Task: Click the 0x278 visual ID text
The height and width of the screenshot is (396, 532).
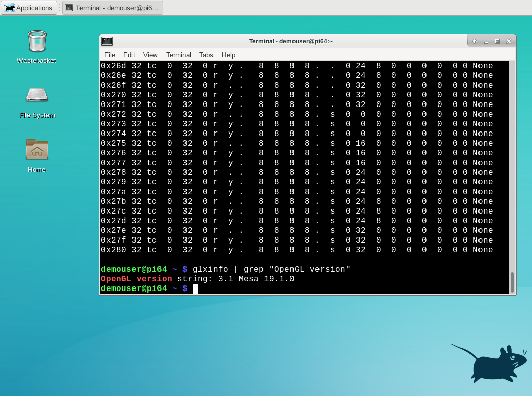Action: (113, 172)
